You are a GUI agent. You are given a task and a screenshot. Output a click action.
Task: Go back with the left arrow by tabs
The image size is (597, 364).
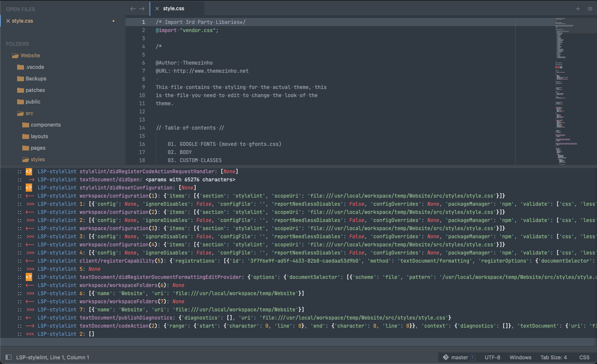tap(133, 9)
